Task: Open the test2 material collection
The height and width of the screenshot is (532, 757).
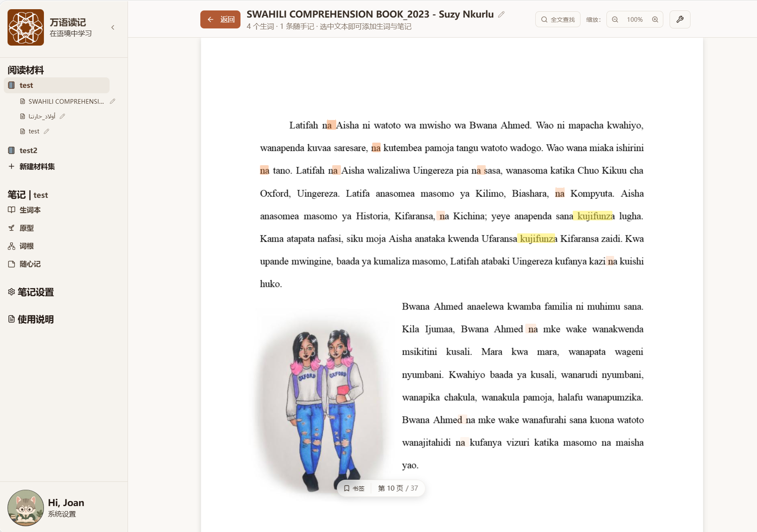Action: tap(28, 151)
